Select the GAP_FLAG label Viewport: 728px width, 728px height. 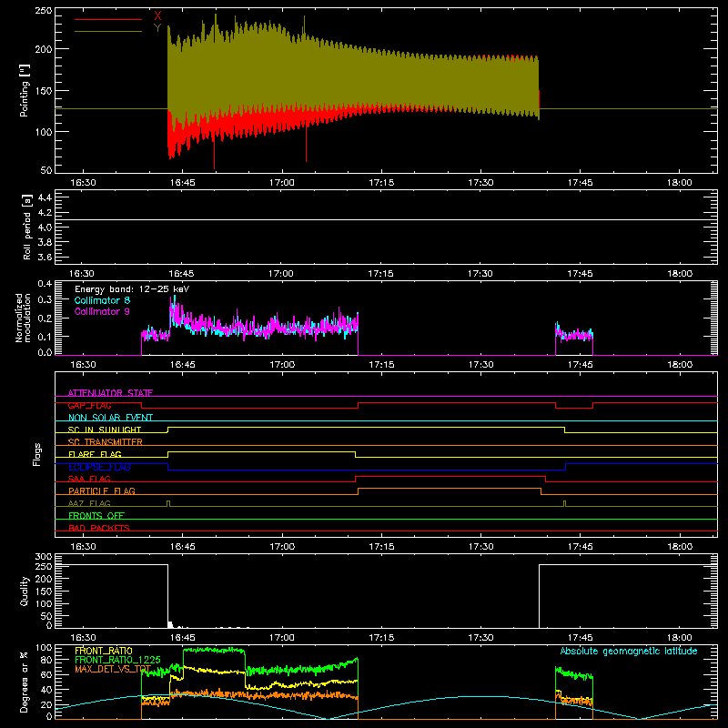(90, 405)
